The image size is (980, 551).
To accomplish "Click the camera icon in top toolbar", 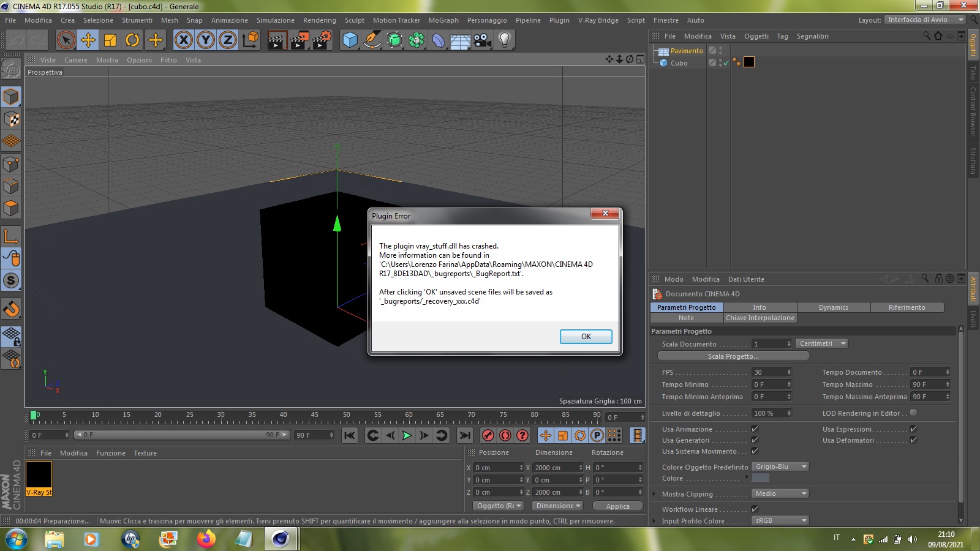I will (483, 40).
